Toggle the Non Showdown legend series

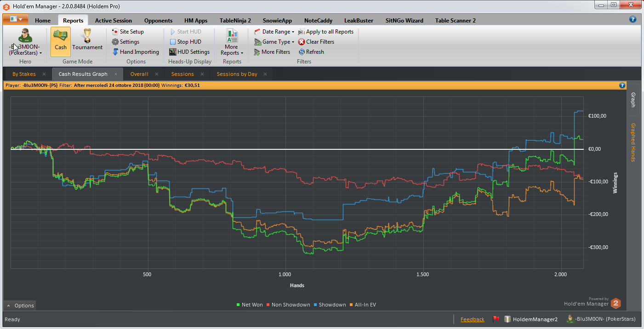point(288,305)
